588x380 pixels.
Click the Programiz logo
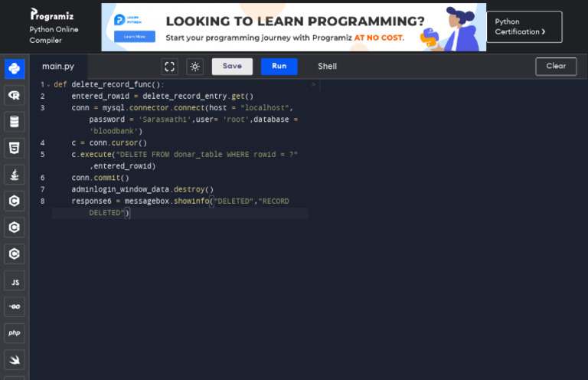pyautogui.click(x=52, y=15)
